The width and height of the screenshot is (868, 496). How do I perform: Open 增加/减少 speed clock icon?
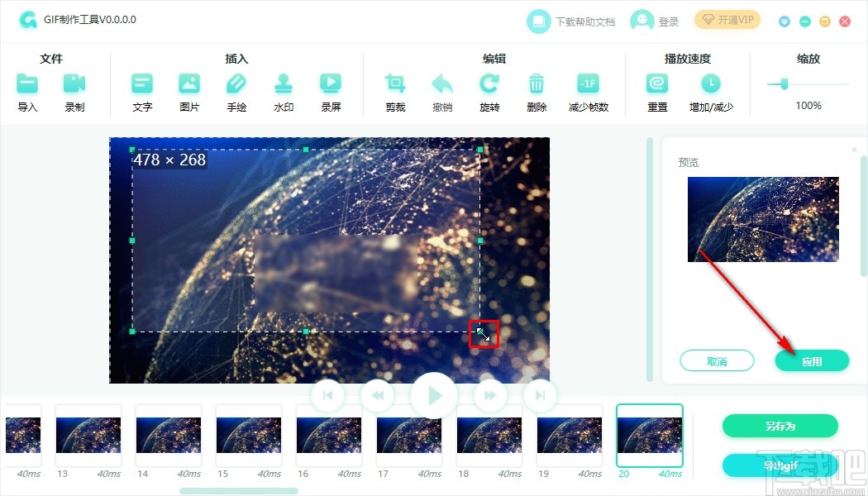point(711,83)
